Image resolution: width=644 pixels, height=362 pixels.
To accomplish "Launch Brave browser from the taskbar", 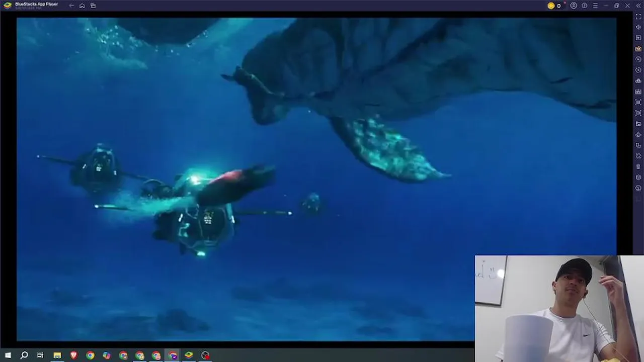I will pyautogui.click(x=74, y=355).
